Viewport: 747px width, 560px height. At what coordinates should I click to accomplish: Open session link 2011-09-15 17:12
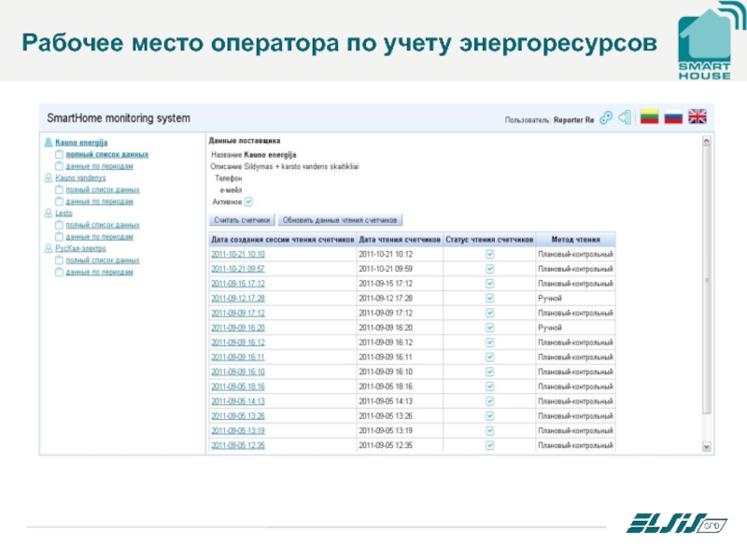click(238, 284)
